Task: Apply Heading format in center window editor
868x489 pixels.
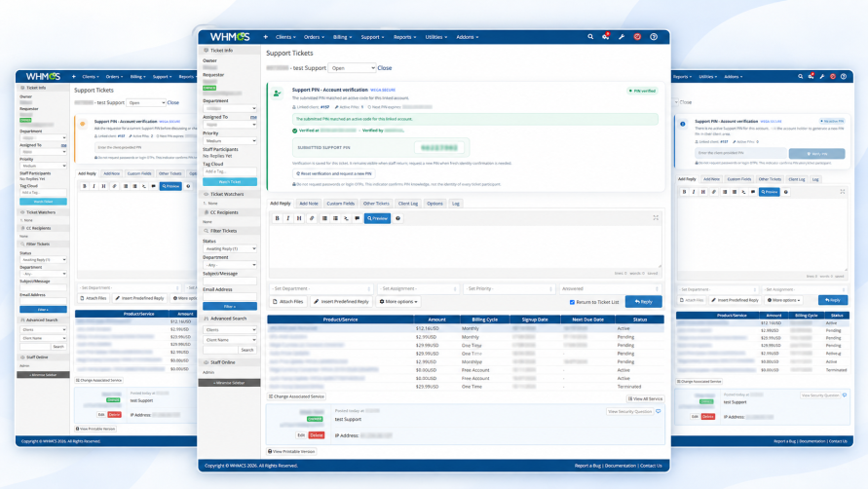Action: [299, 218]
